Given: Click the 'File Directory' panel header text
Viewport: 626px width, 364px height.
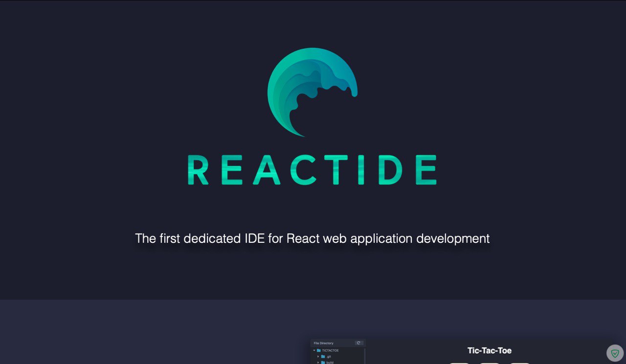Looking at the screenshot, I should 324,343.
